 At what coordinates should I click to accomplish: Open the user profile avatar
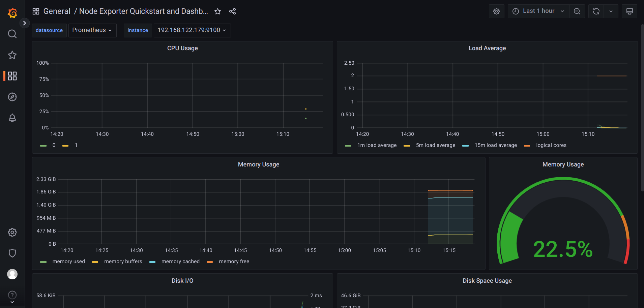click(12, 274)
